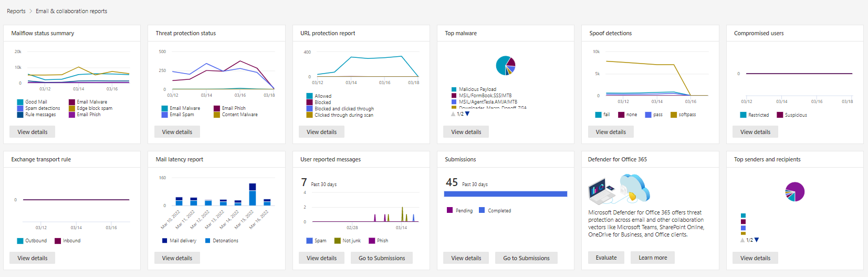Toggle the Spam legend swatch in User reported

click(309, 241)
